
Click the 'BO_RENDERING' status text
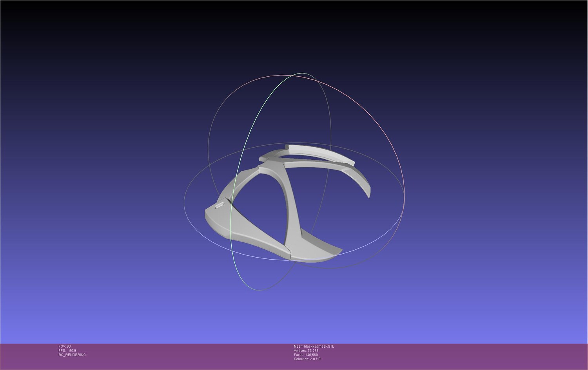(72, 355)
